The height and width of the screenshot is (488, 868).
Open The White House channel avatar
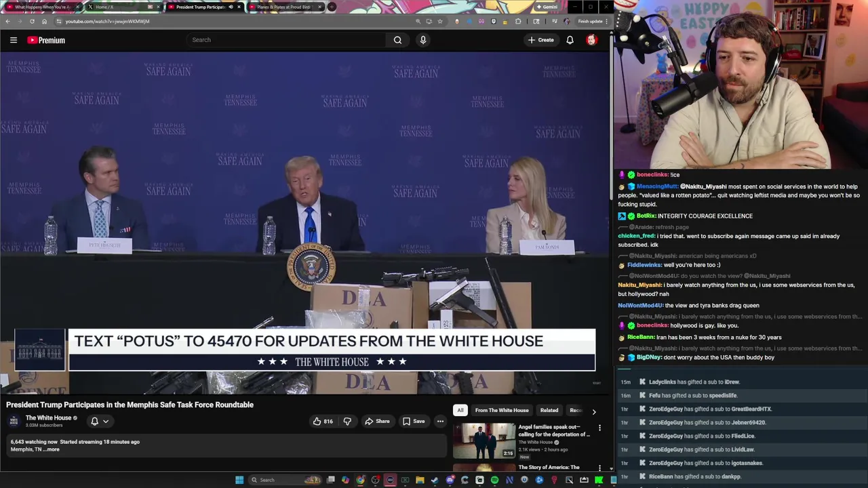[14, 421]
